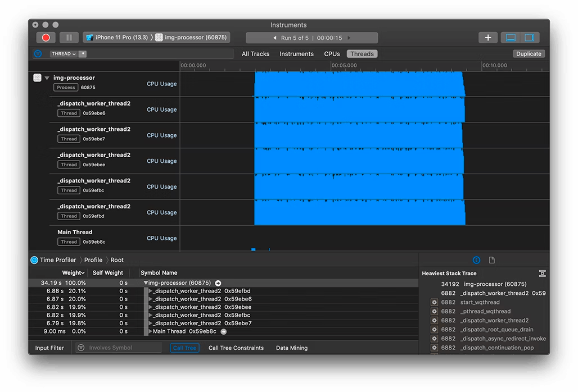Screen dimensions: 578x392
Task: Select the Threads tab
Action: (362, 54)
